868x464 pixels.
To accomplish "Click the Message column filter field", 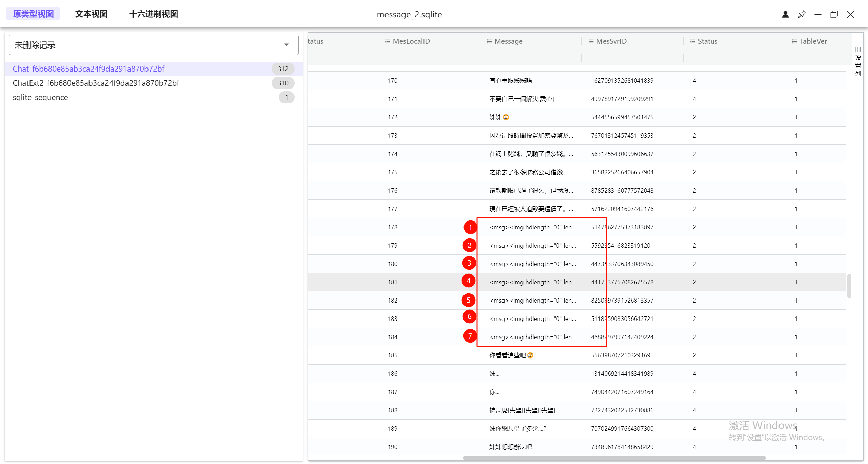I will (531, 57).
